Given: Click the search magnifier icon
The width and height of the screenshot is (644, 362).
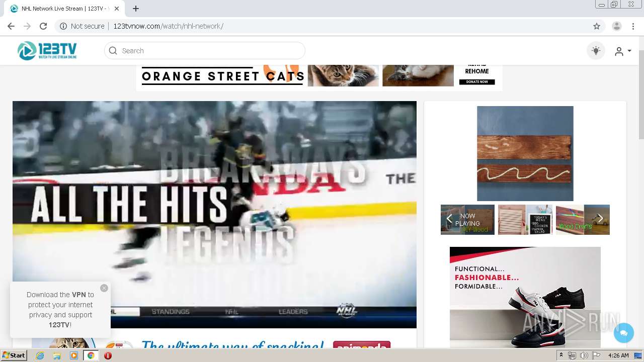Looking at the screenshot, I should point(113,50).
